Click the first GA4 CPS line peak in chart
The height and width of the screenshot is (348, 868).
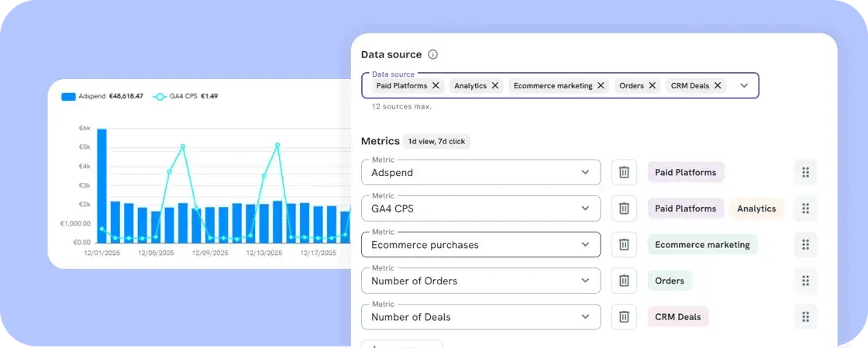coord(183,146)
